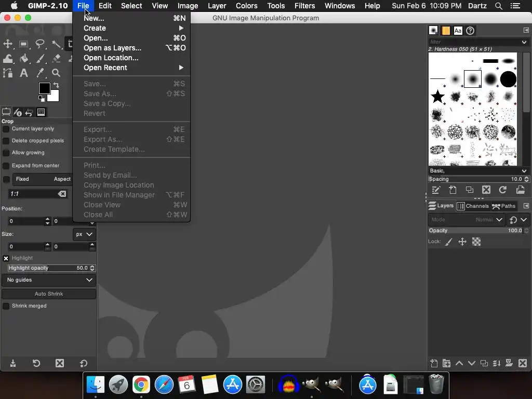
Task: Select the Free Select lasso tool
Action: [x=40, y=44]
